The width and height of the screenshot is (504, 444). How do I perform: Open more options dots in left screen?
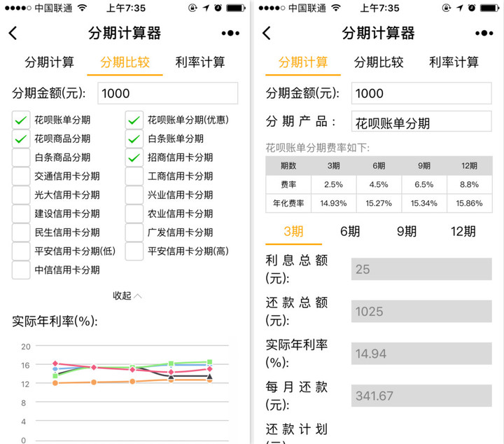[x=230, y=33]
